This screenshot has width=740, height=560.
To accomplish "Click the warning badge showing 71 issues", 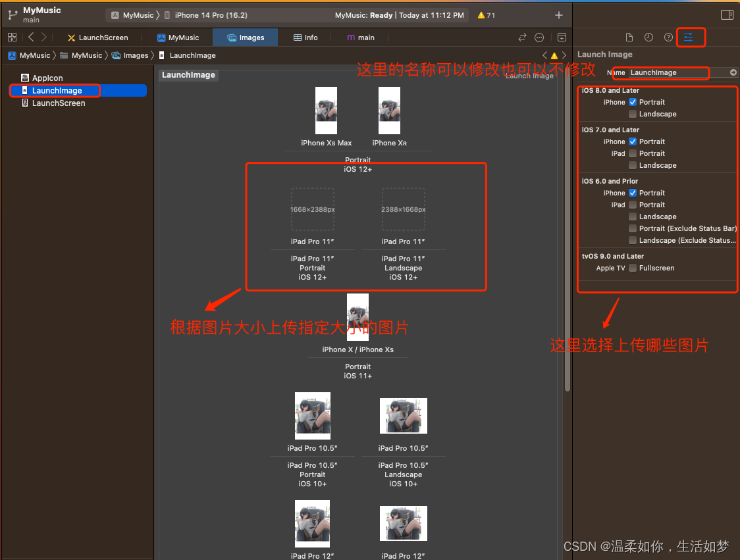I will coord(485,14).
